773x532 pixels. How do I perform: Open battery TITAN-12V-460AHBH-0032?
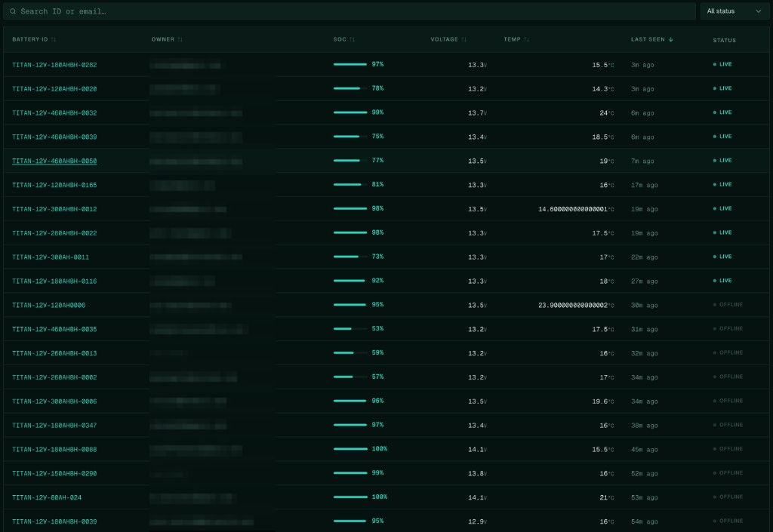[x=54, y=113]
